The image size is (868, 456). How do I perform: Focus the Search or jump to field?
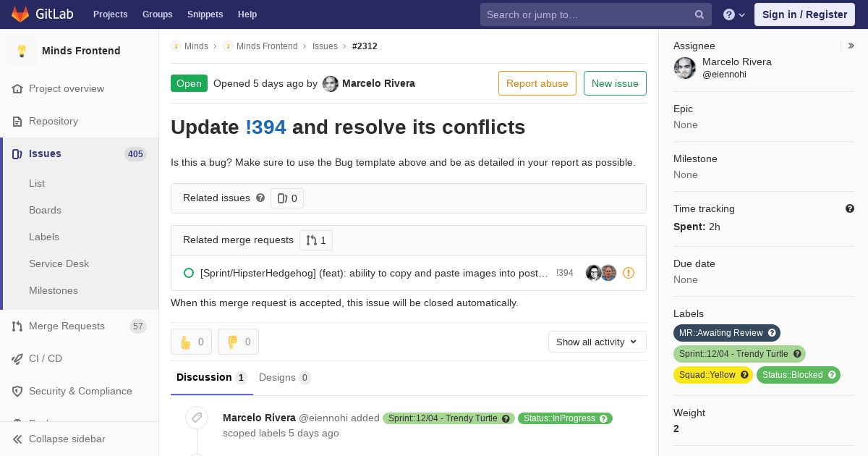tap(596, 14)
